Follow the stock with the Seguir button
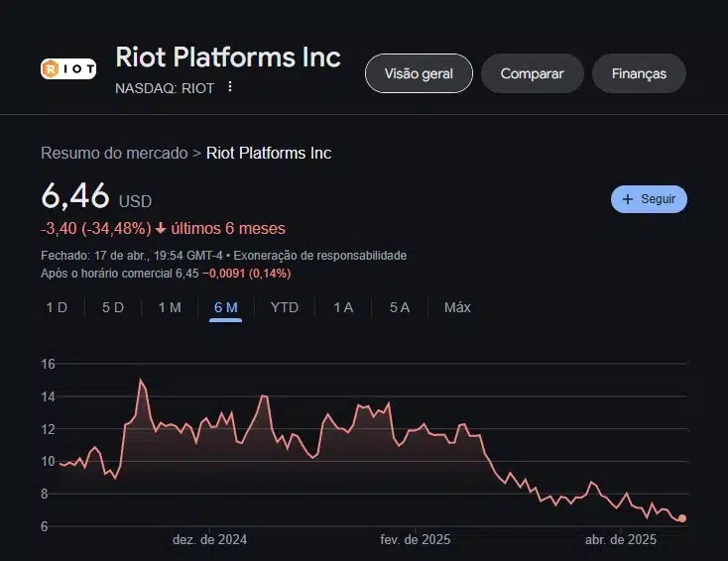This screenshot has height=561, width=728. coord(649,199)
